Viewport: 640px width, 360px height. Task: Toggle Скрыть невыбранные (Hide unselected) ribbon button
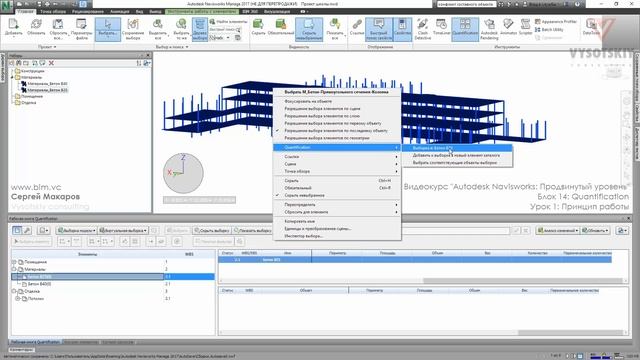(x=309, y=29)
